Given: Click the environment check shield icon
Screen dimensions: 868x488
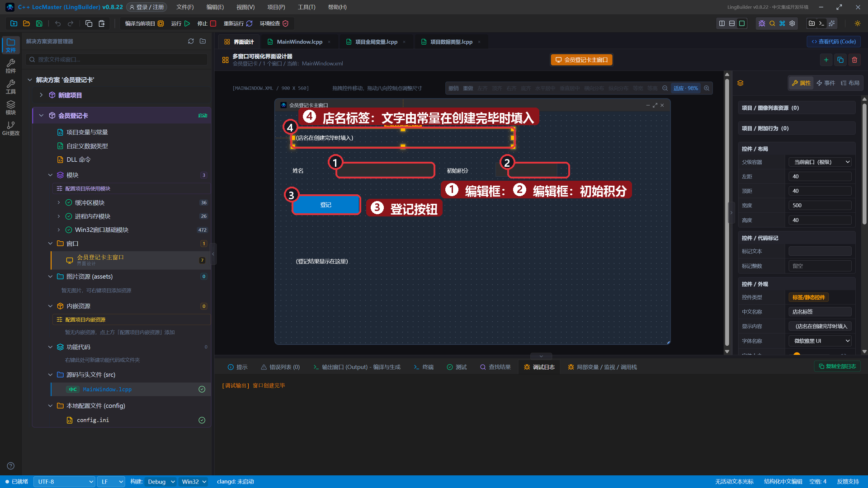Looking at the screenshot, I should [285, 23].
